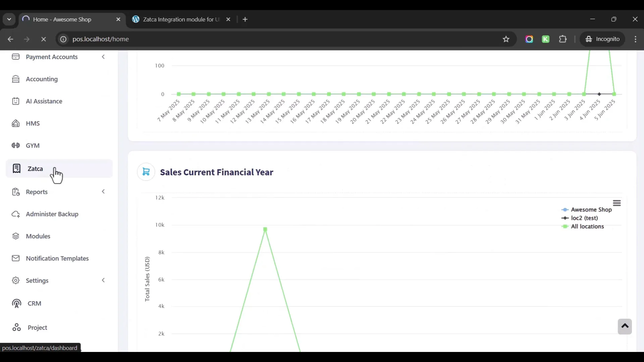Click the scroll-to-top arrow button
The image size is (644, 362).
pyautogui.click(x=625, y=326)
